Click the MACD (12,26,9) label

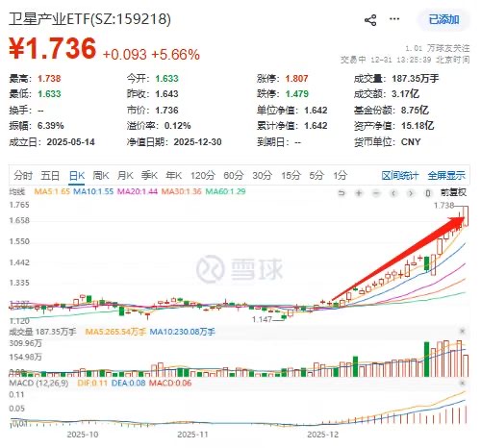(x=38, y=383)
